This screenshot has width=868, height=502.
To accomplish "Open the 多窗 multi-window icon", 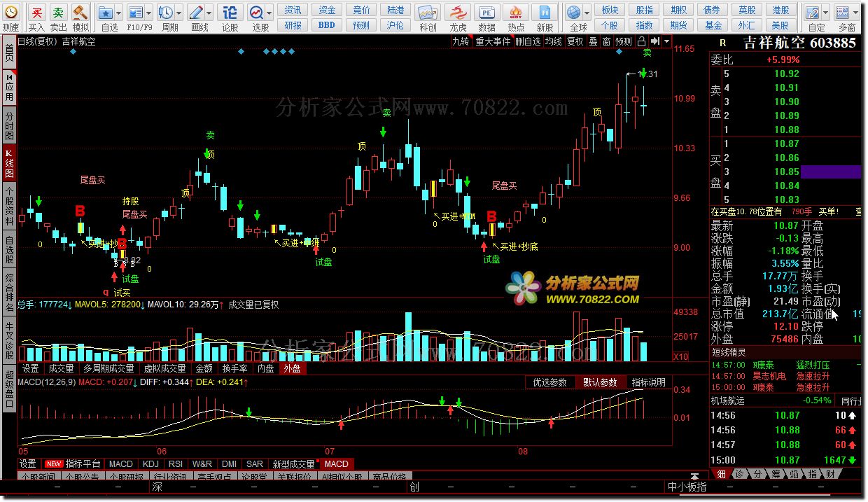I will (x=842, y=13).
